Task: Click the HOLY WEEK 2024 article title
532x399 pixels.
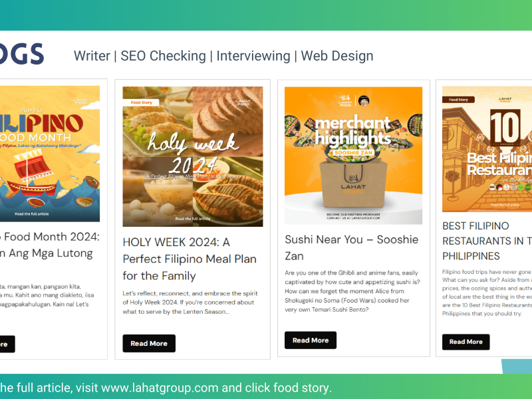Action: 190,259
